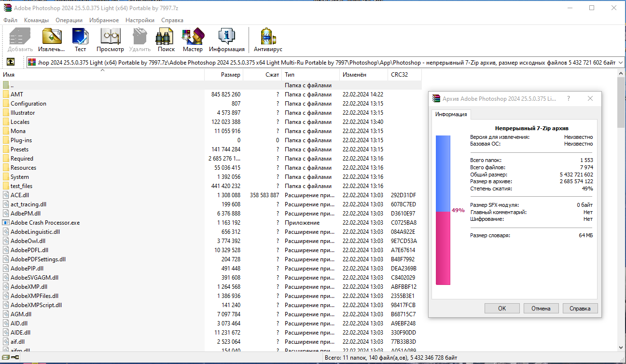
Task: Open the address bar path dropdown
Action: point(619,62)
